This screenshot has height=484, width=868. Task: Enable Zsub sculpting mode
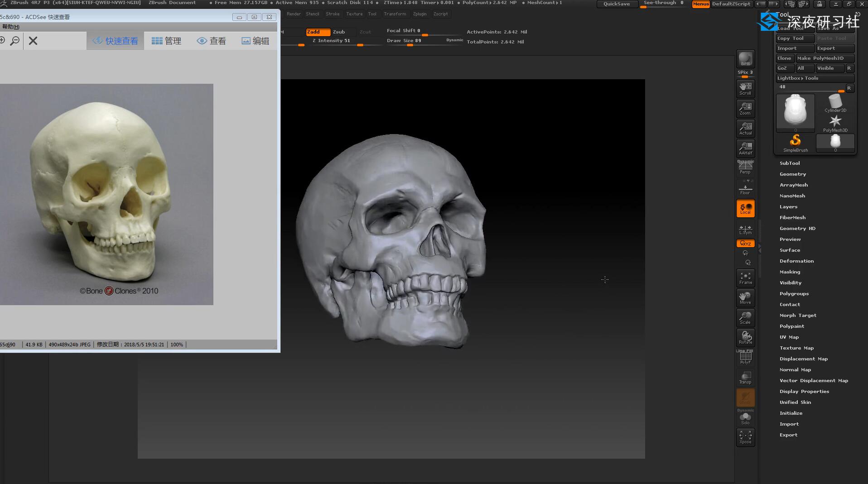(339, 32)
